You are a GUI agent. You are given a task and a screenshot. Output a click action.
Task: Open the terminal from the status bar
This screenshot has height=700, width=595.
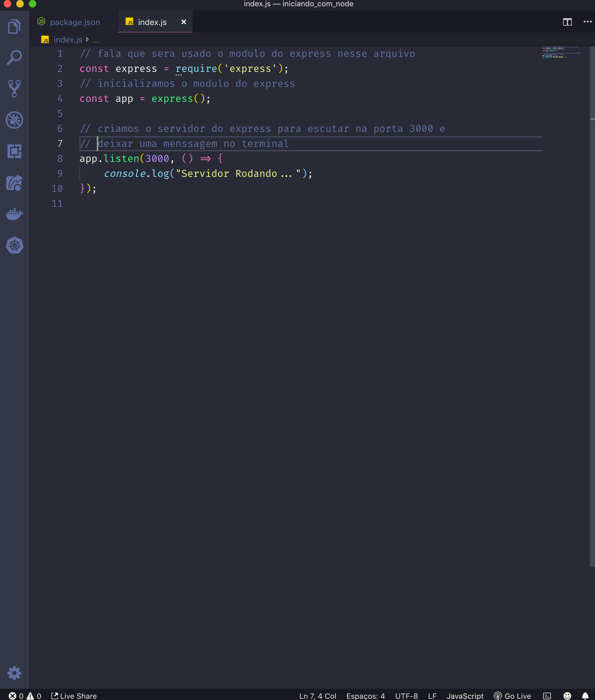click(x=547, y=696)
